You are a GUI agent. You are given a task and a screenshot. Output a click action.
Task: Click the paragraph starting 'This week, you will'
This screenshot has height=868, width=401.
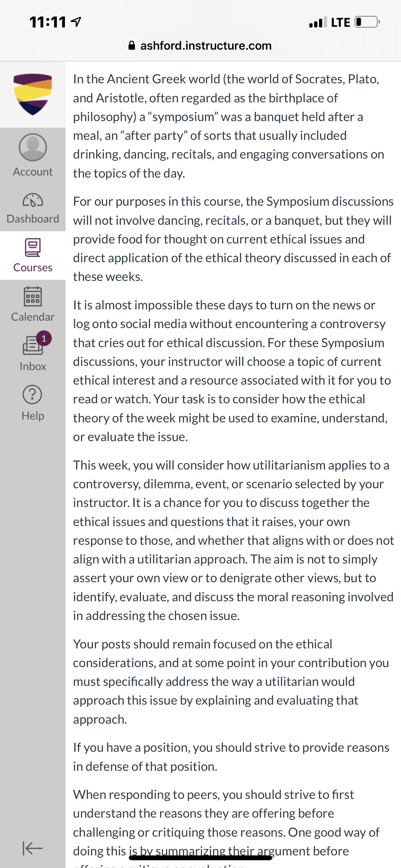pos(233,540)
